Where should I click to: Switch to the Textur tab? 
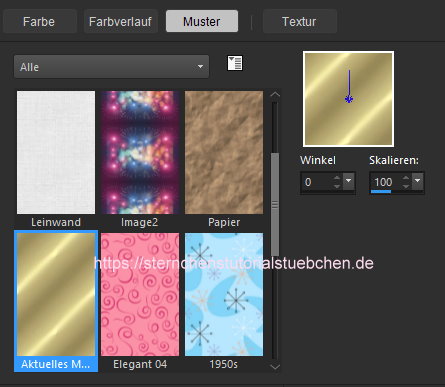pos(299,22)
